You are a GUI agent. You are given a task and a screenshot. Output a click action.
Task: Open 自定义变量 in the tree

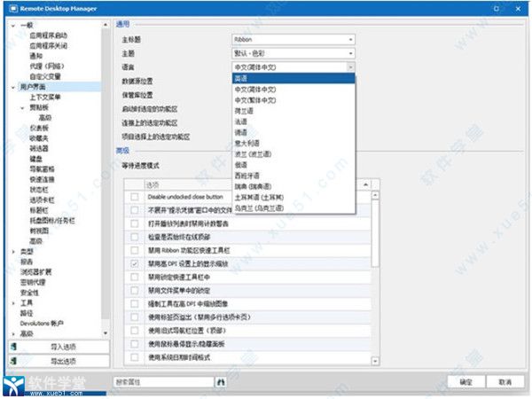coord(45,76)
